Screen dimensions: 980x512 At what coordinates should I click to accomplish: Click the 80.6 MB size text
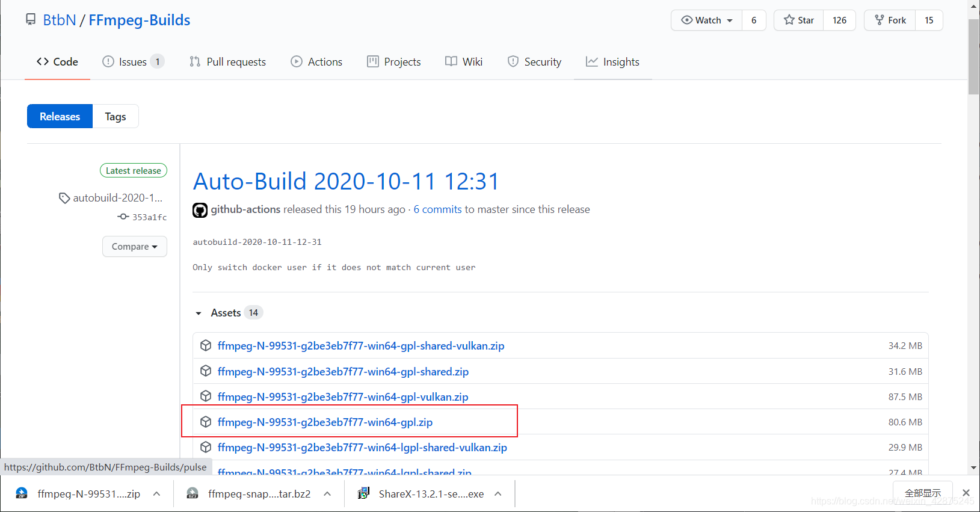click(x=905, y=422)
